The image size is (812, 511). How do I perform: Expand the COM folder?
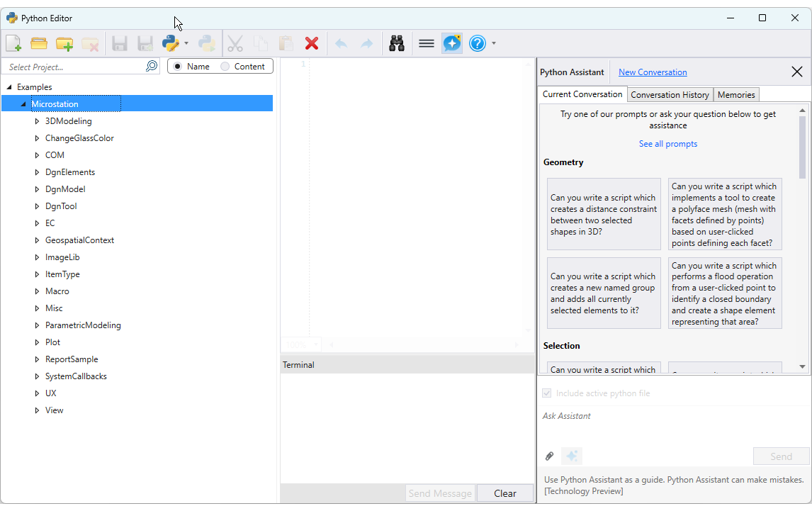coord(37,155)
